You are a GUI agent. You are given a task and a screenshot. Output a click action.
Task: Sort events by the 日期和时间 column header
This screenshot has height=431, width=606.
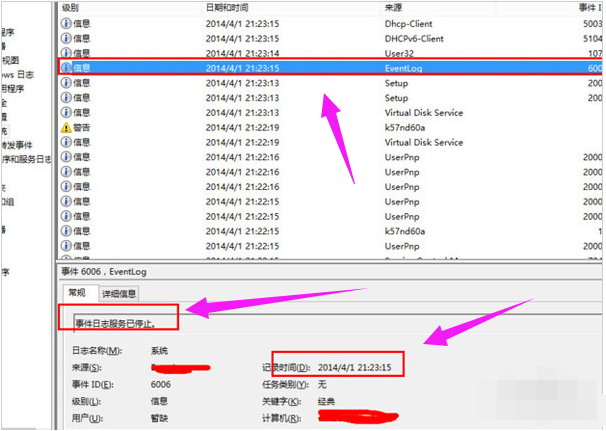point(229,7)
